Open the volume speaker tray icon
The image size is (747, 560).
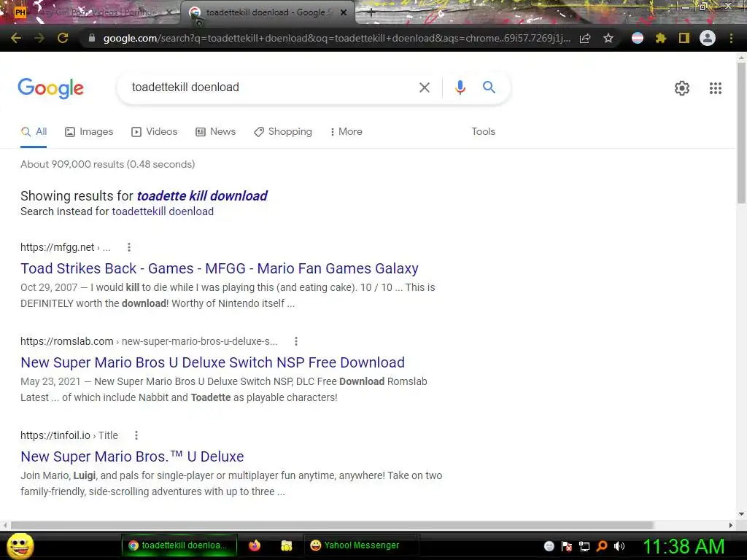(x=619, y=546)
